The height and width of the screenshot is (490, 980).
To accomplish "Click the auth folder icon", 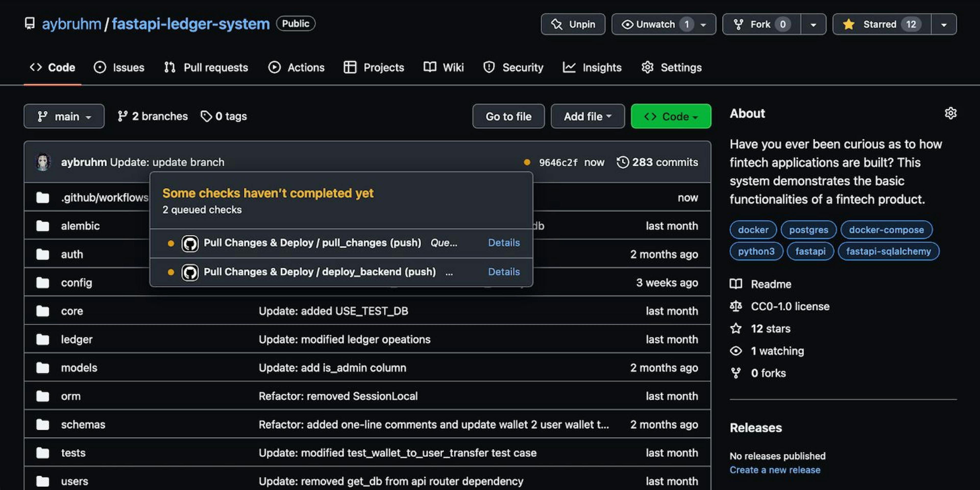I will [43, 254].
